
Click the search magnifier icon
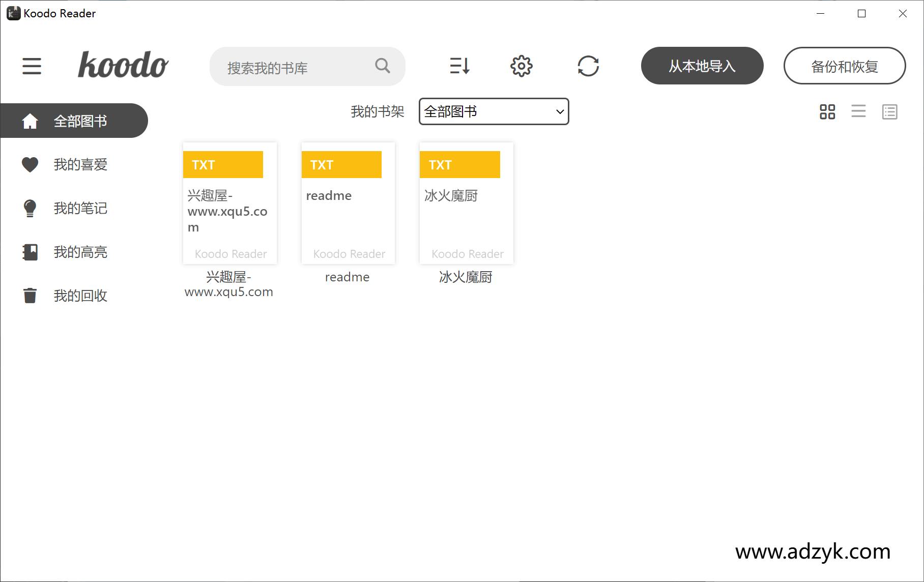(383, 66)
